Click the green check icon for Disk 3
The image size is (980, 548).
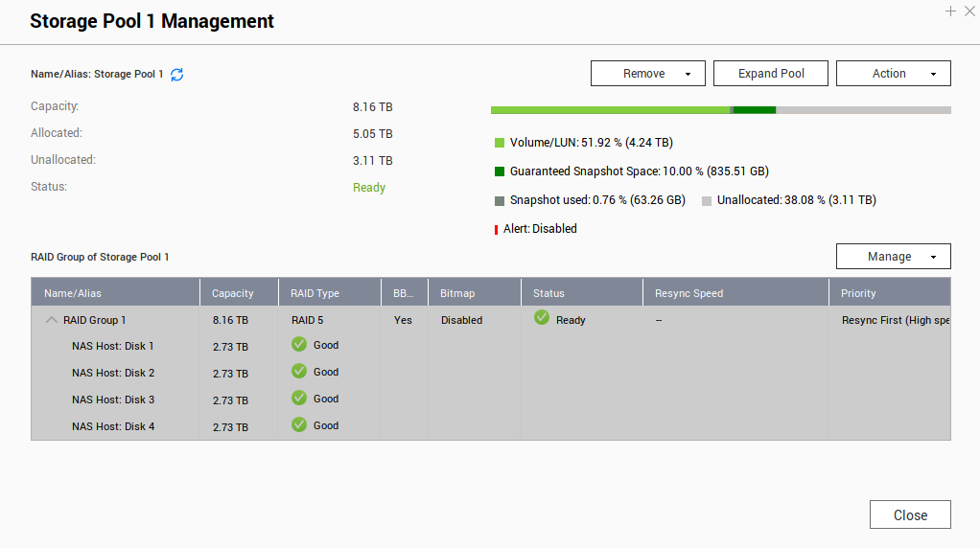pyautogui.click(x=299, y=399)
